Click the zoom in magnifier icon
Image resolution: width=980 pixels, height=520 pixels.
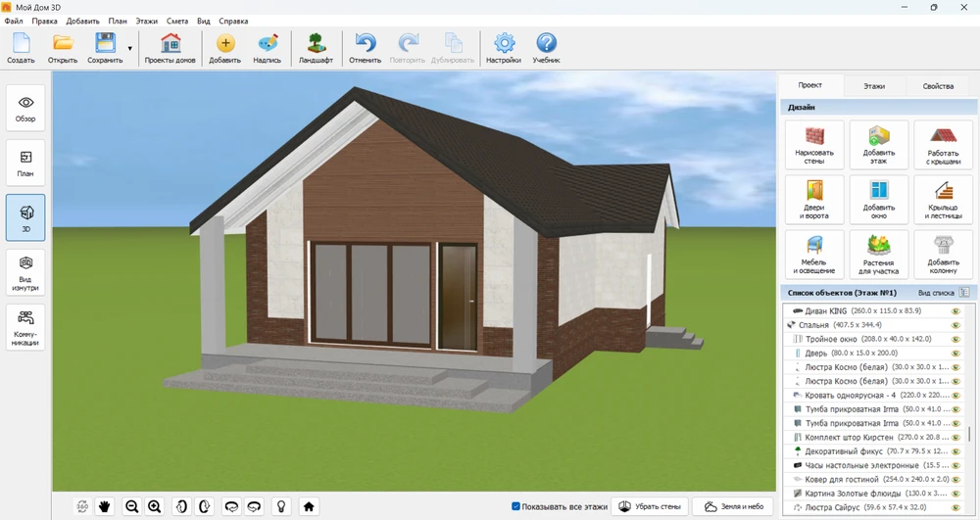[154, 506]
